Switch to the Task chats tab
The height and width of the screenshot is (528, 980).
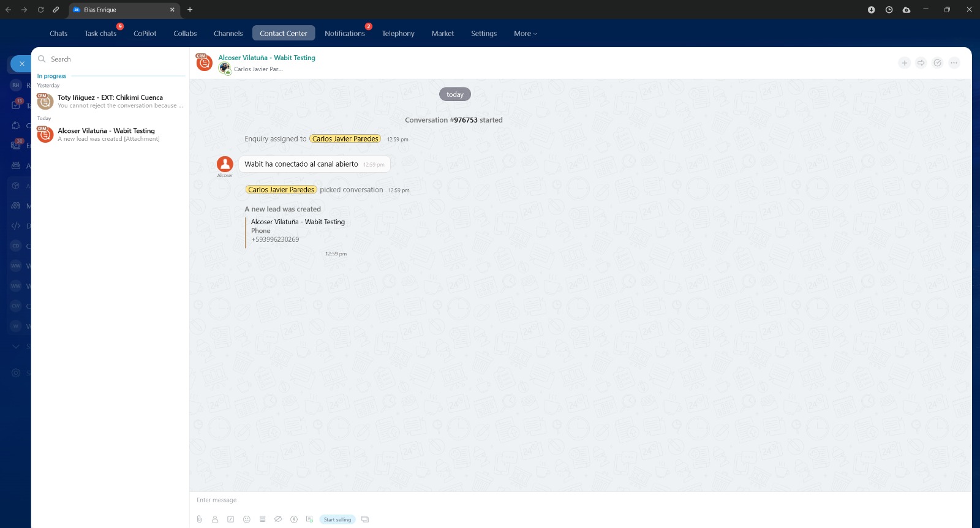[100, 34]
